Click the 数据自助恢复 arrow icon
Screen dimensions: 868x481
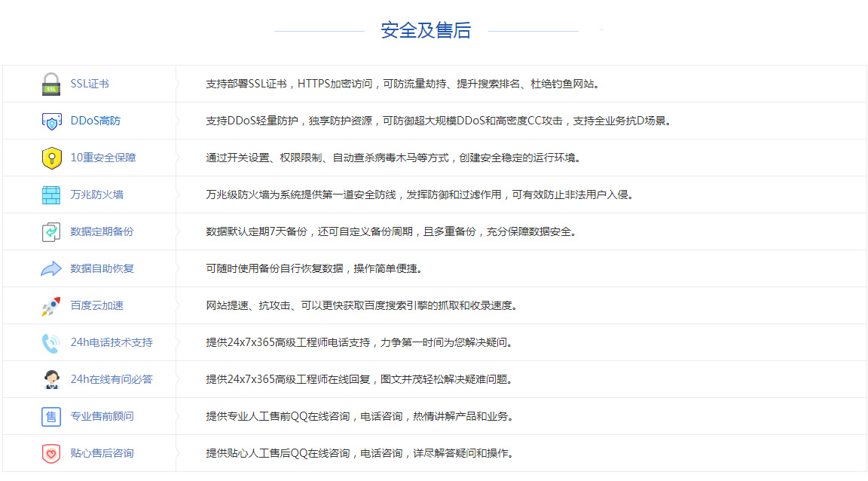(x=51, y=268)
